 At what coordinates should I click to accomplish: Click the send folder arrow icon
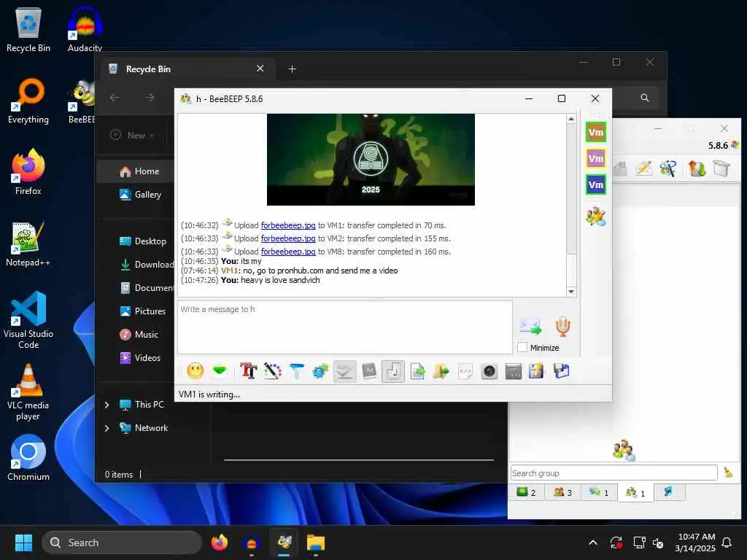coord(441,371)
